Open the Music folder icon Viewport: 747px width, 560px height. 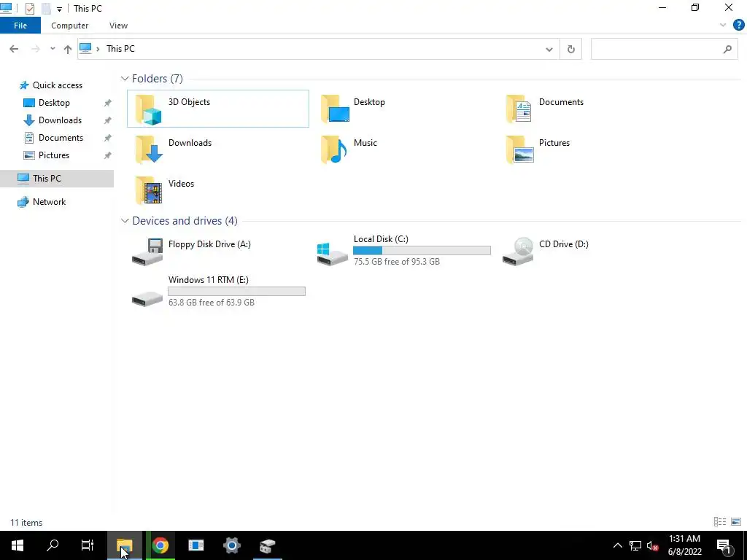click(334, 149)
